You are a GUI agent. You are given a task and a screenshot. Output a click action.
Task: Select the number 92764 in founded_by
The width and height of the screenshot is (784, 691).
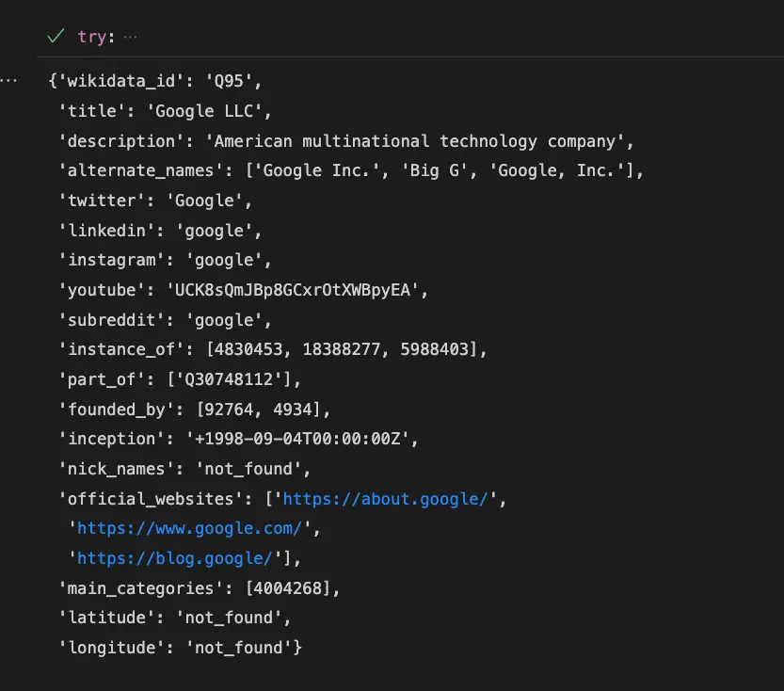(229, 410)
